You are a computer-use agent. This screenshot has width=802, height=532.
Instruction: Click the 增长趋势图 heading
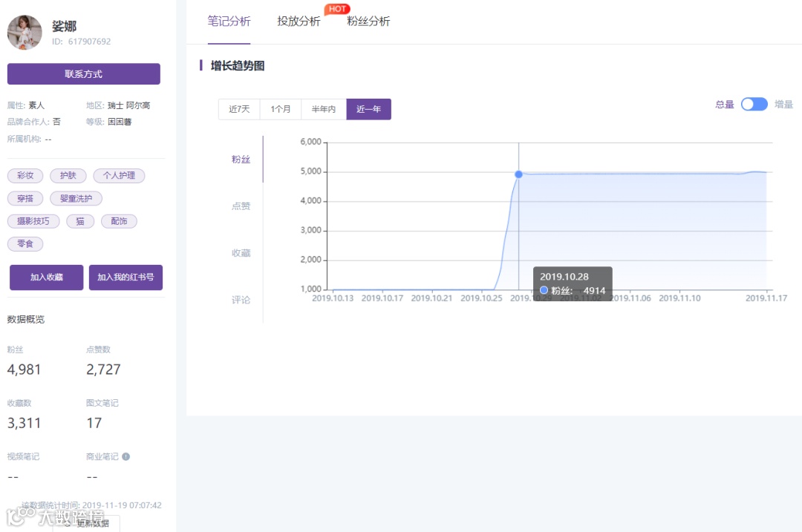238,66
